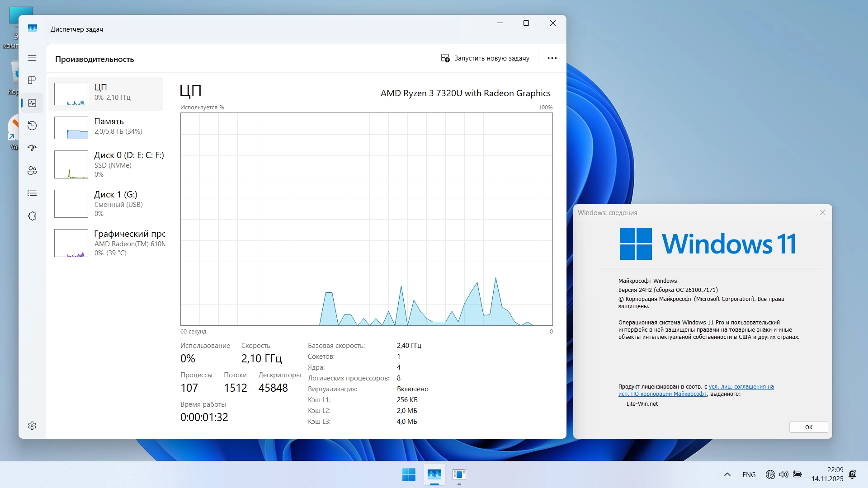This screenshot has height=488, width=868.
Task: Switch the ENG input language indicator
Action: (749, 474)
